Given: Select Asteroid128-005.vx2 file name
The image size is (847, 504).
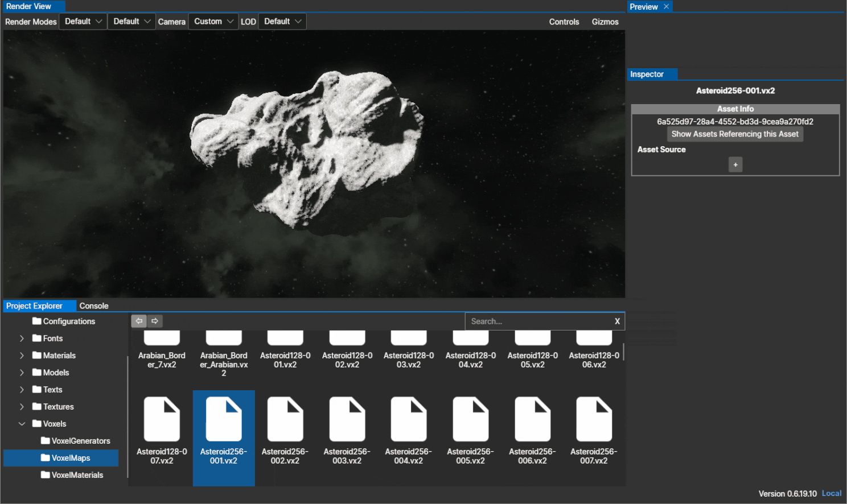Looking at the screenshot, I should (533, 360).
